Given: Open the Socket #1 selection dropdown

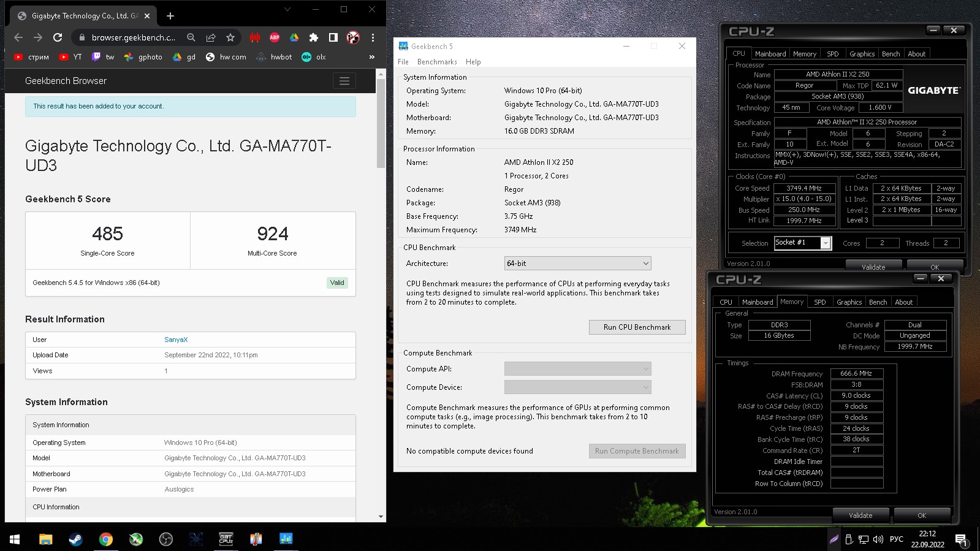Looking at the screenshot, I should 802,243.
